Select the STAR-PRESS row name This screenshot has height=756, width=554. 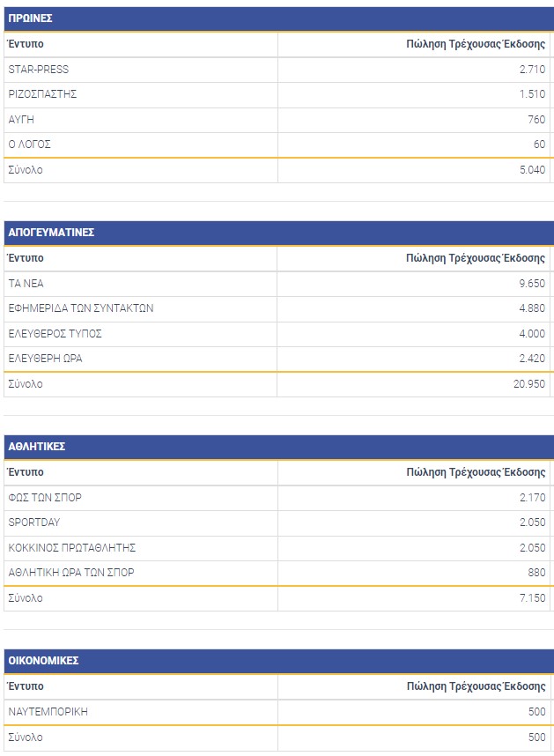[x=38, y=70]
